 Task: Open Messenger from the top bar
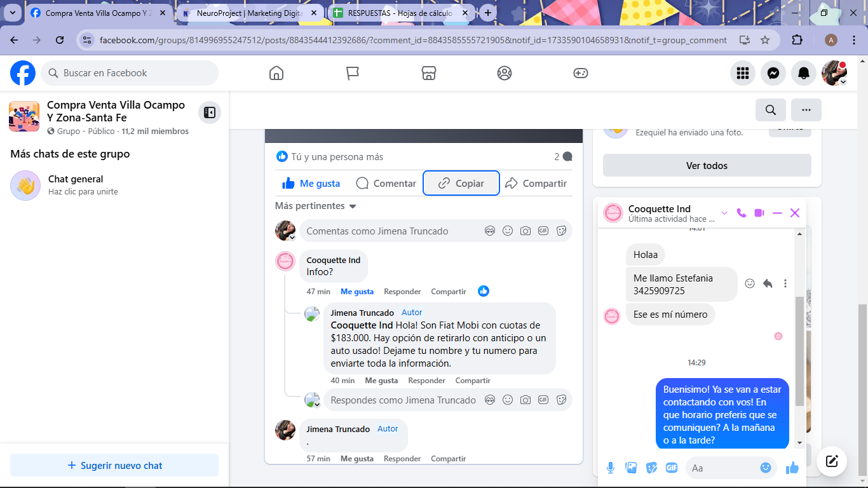pos(773,73)
